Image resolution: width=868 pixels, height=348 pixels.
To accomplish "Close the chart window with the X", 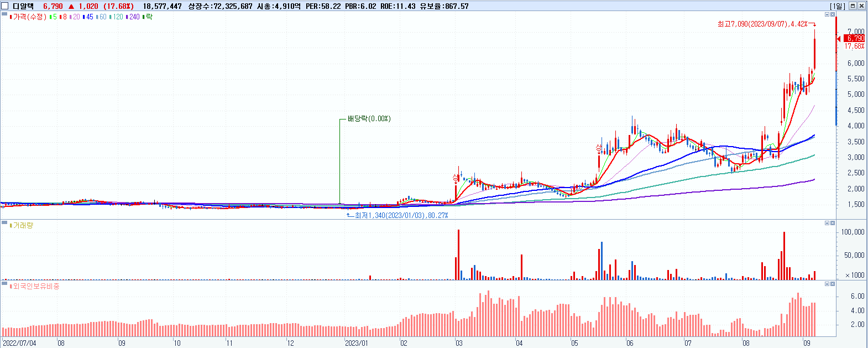I will coord(861,6).
